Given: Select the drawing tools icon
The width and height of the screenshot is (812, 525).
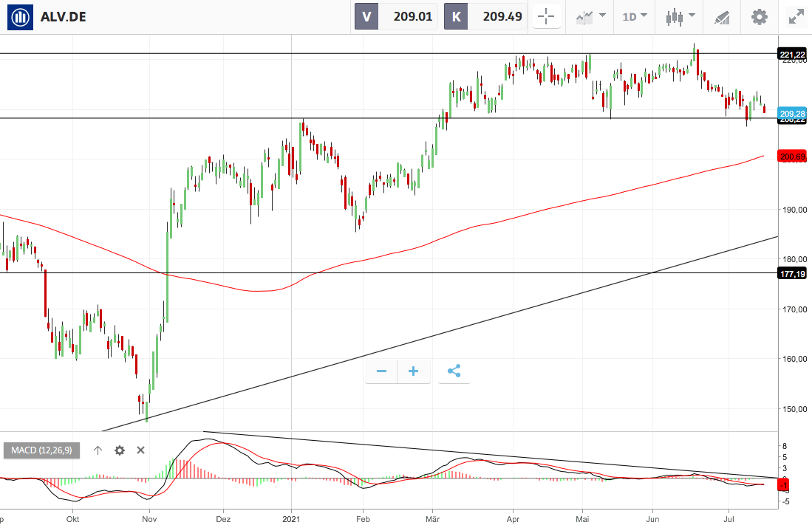Looking at the screenshot, I should click(x=722, y=18).
